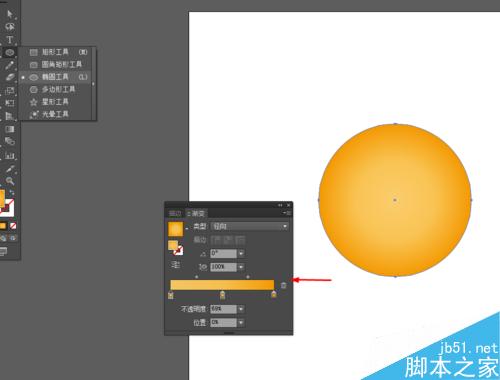Choose 星形工具 (Star Tool) from the flyout
This screenshot has height=380, width=500.
click(x=55, y=102)
